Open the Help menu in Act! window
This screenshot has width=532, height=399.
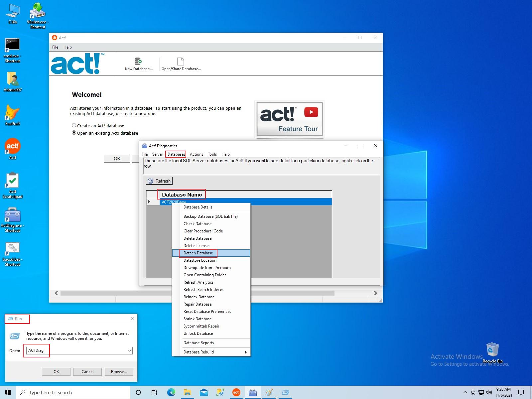tap(67, 47)
